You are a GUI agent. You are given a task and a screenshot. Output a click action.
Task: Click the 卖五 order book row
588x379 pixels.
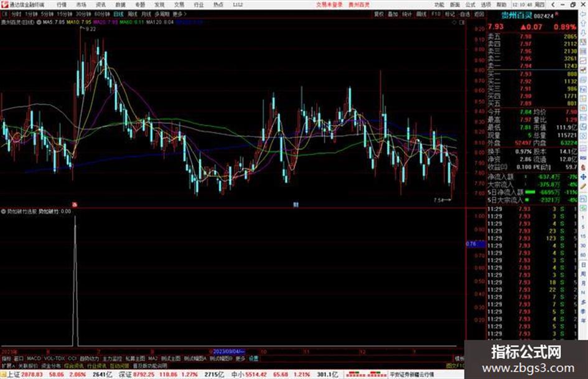tap(532, 37)
